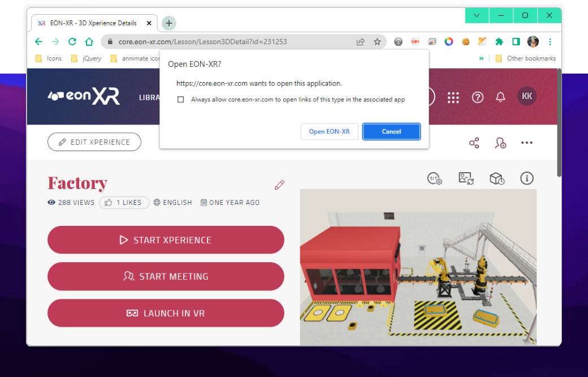Screen dimensions: 588x377
Task: Open a new browser tab
Action: pyautogui.click(x=168, y=23)
